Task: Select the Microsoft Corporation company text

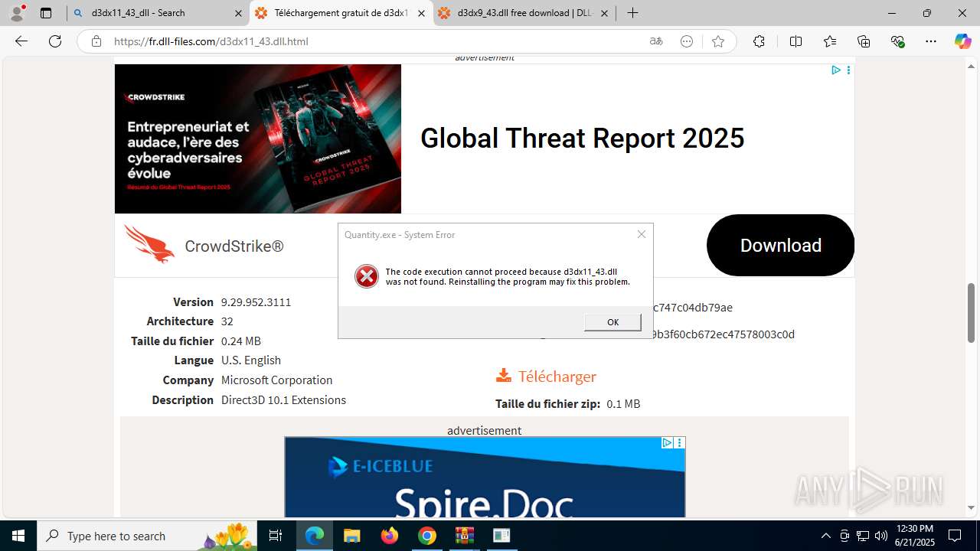Action: [x=276, y=380]
